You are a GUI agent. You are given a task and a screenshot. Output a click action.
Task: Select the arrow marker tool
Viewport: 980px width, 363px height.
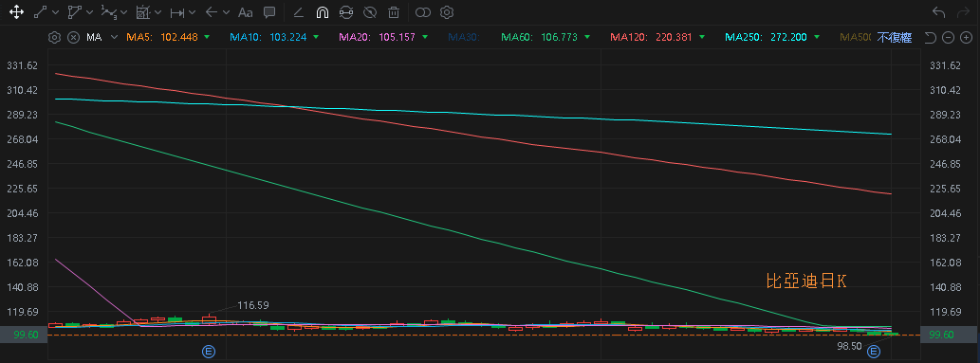212,12
